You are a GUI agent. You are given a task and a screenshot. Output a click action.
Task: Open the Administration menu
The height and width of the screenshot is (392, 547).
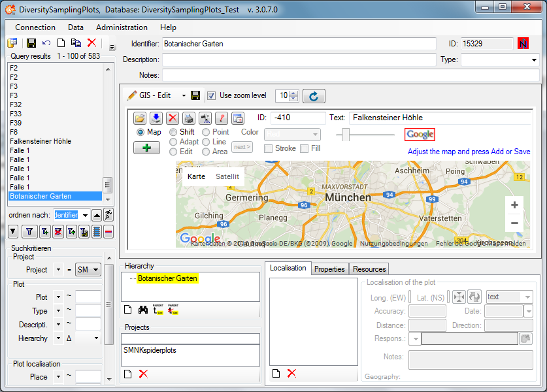click(122, 27)
